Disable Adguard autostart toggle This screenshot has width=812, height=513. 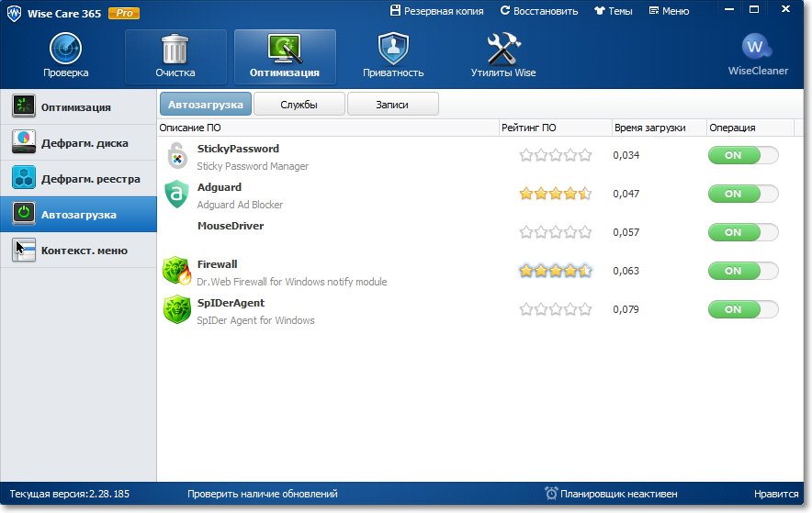coord(742,195)
